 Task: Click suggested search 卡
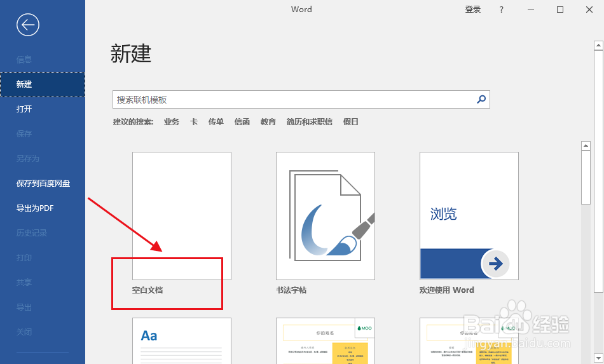click(194, 122)
